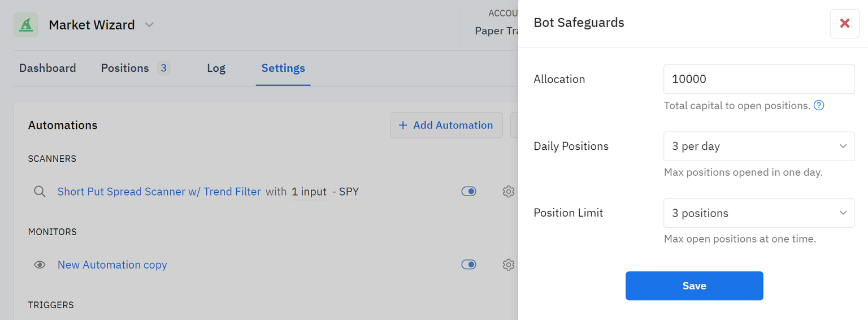868x320 pixels.
Task: Click the Allocation input field
Action: click(758, 79)
